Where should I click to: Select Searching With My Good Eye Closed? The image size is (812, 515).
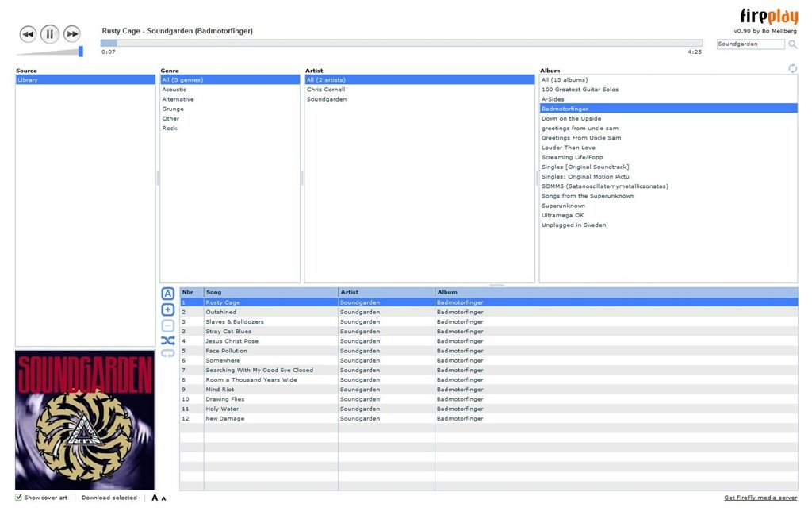coord(488,371)
